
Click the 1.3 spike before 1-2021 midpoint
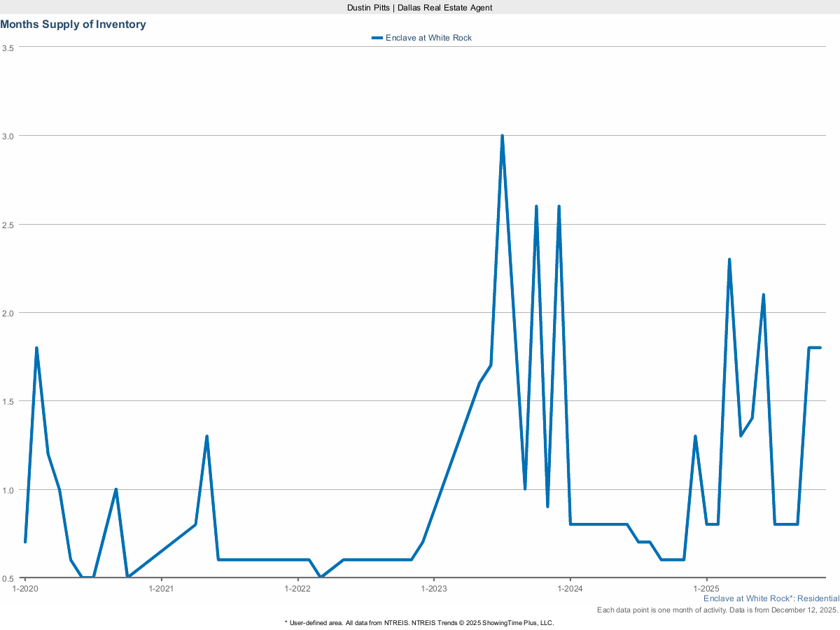(206, 436)
